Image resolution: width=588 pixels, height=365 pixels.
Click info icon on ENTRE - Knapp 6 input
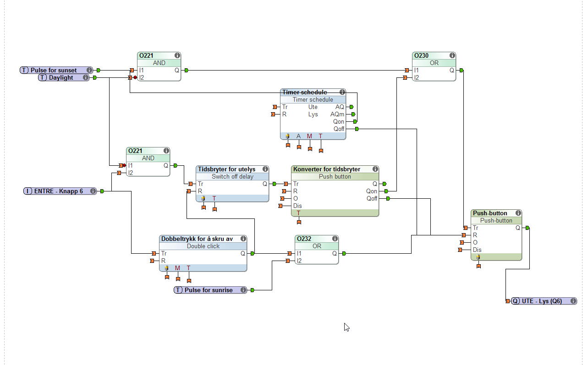tap(93, 191)
